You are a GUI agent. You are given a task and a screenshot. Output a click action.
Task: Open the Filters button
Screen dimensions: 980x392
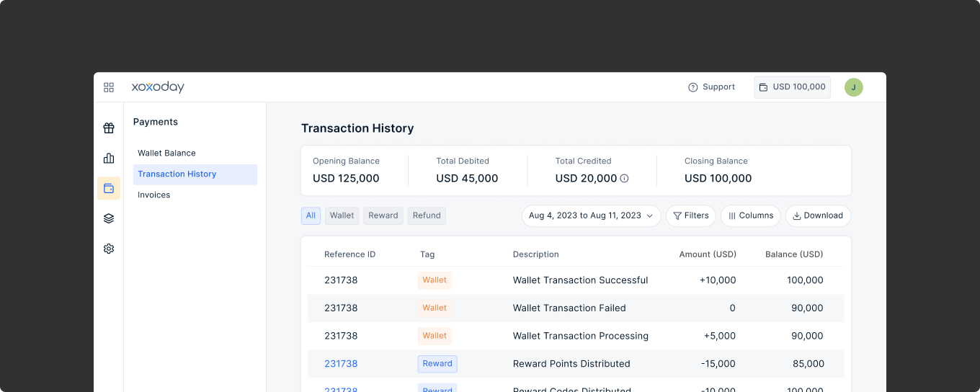pos(691,215)
